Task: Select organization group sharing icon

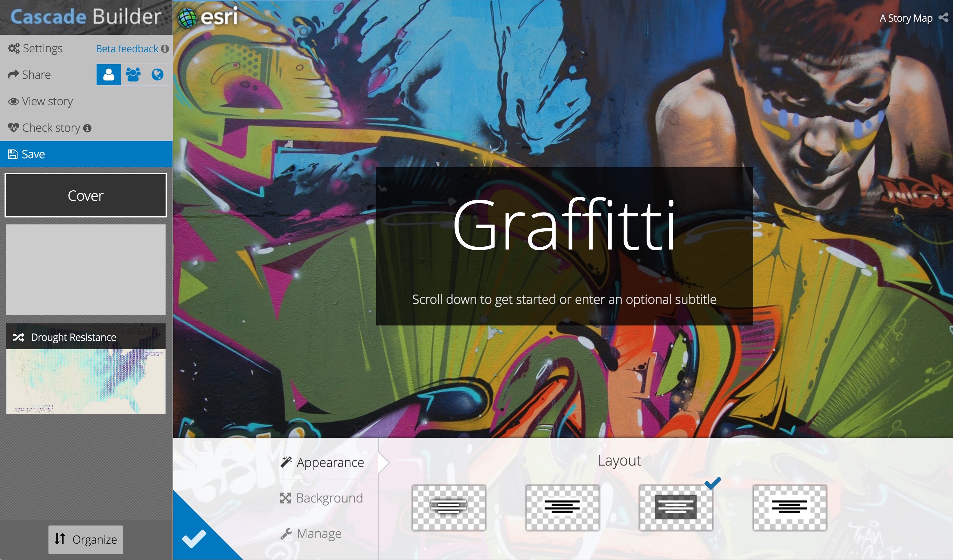Action: (x=133, y=75)
